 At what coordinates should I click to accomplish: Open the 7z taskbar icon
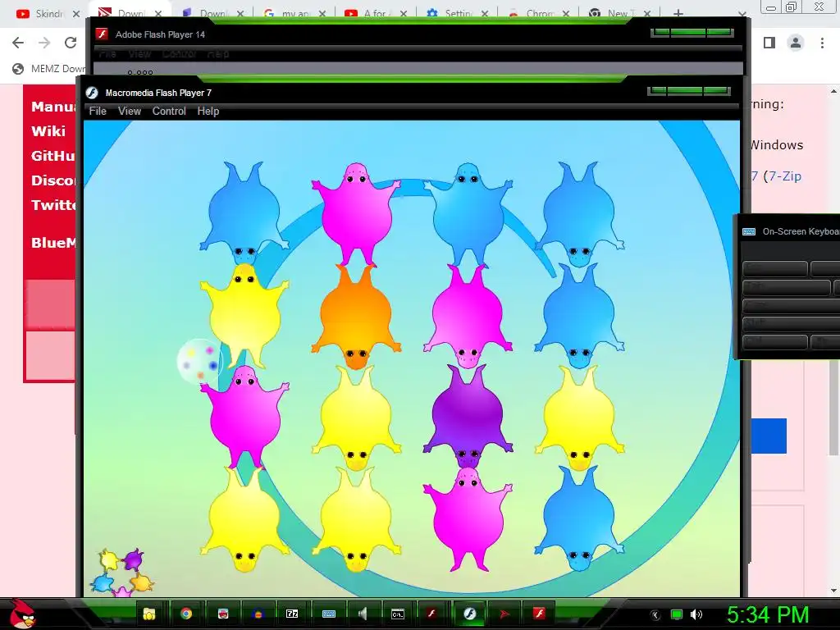pos(292,614)
